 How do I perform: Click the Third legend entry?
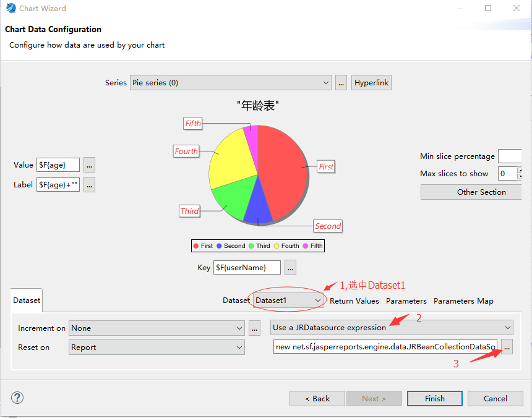pos(259,245)
